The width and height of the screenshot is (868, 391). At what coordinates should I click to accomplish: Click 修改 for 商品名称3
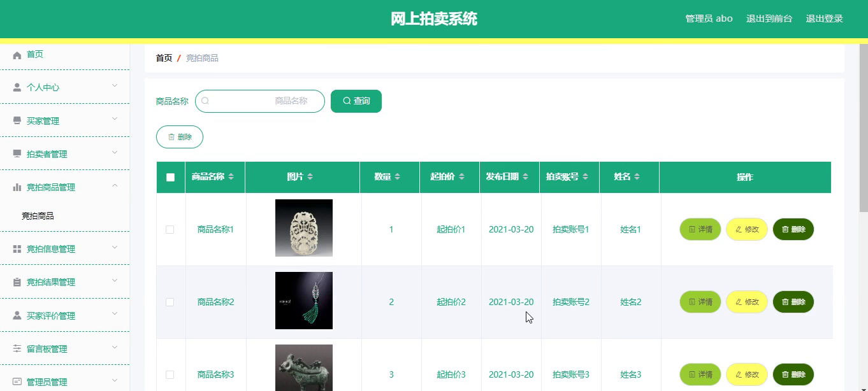[x=747, y=374]
